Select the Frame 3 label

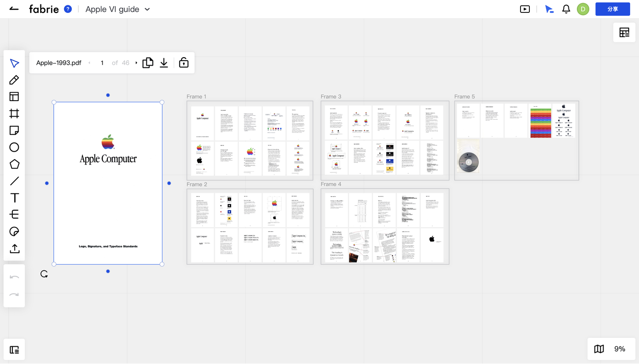[x=331, y=97]
